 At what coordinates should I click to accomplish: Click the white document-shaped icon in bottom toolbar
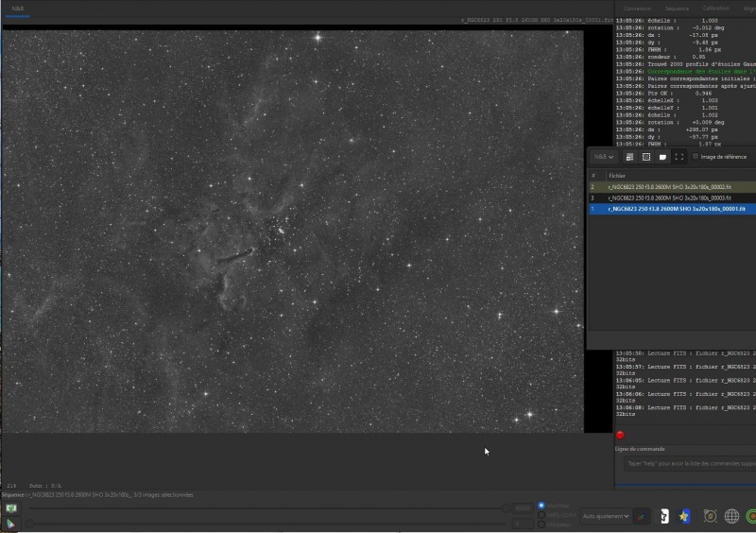click(x=664, y=516)
